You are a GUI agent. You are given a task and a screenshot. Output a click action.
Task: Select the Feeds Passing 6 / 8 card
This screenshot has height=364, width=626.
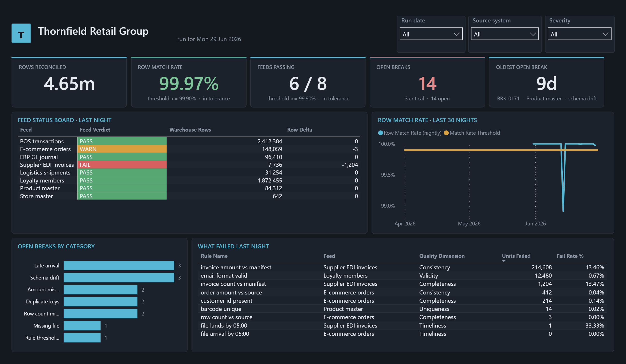coord(308,82)
